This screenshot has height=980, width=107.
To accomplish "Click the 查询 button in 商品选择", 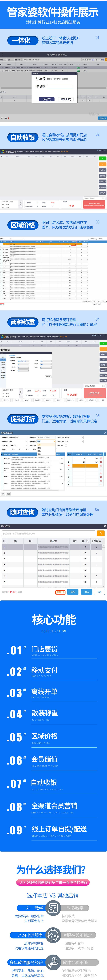I will (73, 592).
